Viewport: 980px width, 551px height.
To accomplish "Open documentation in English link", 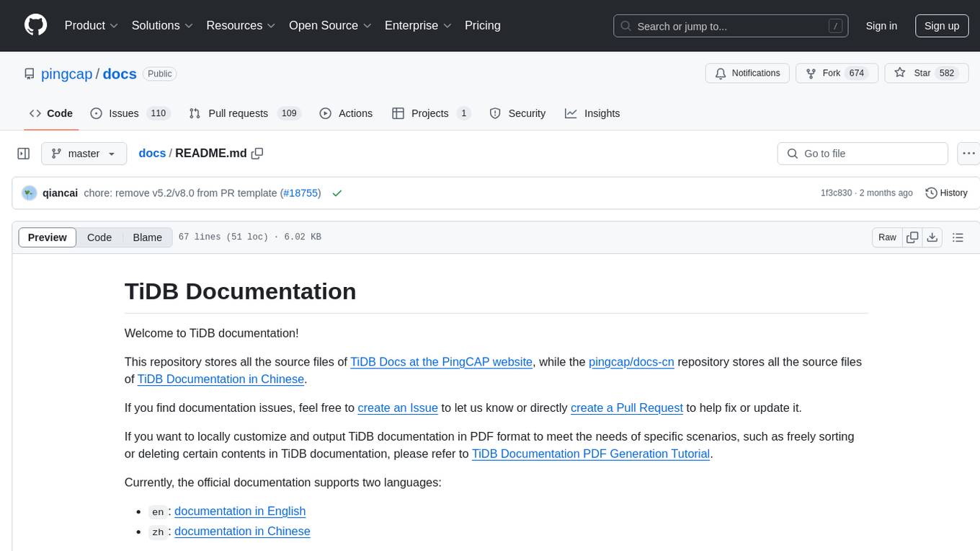I will click(x=240, y=511).
